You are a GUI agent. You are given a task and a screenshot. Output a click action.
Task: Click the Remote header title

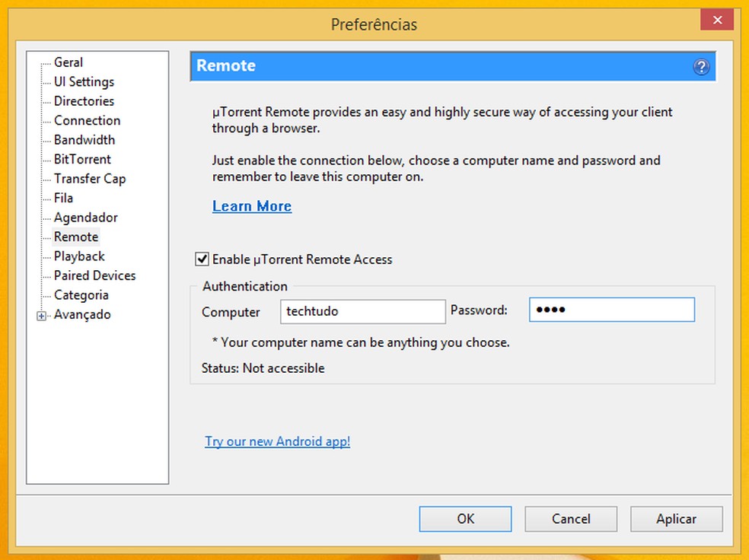tap(226, 65)
